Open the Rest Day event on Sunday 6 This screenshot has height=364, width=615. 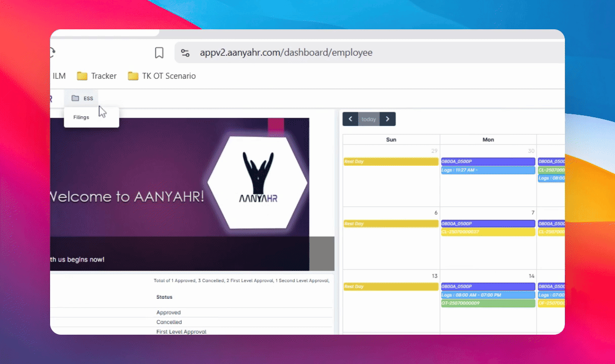pyautogui.click(x=391, y=223)
